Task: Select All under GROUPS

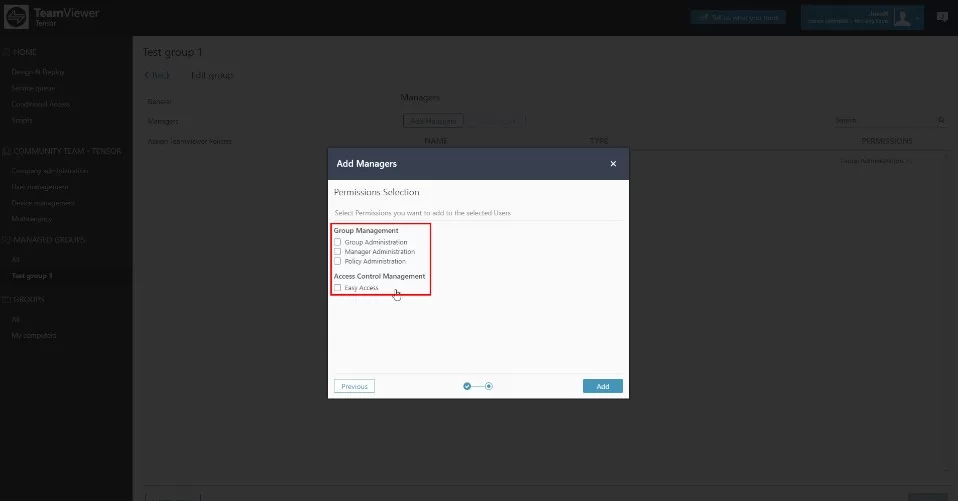Action: click(15, 320)
